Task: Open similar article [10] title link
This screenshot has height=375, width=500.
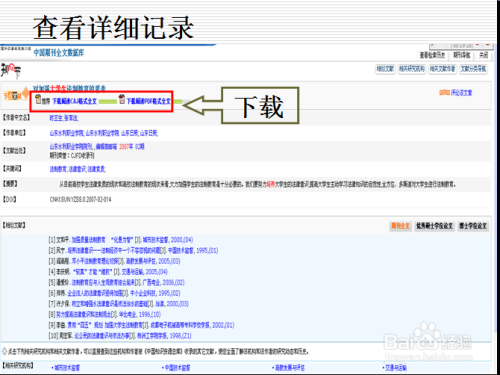Action: [x=102, y=336]
